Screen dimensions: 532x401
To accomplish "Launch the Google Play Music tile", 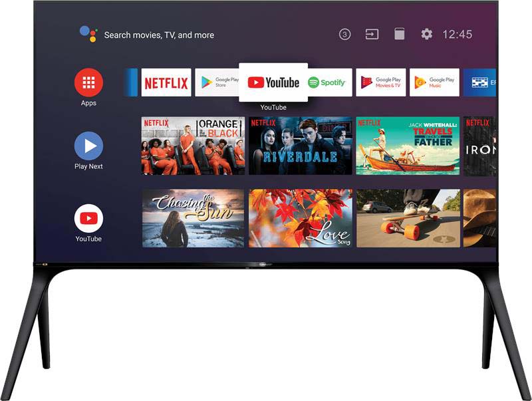I will coord(435,82).
